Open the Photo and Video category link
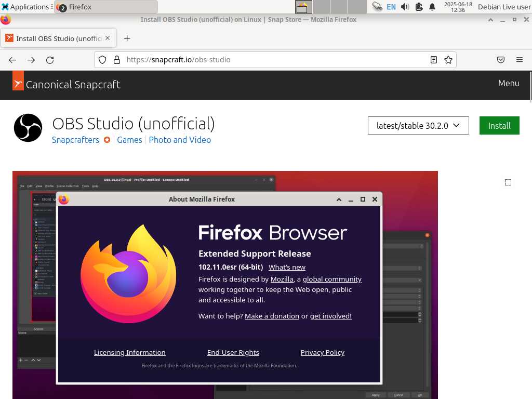Viewport: 532px width, 399px height. click(180, 140)
